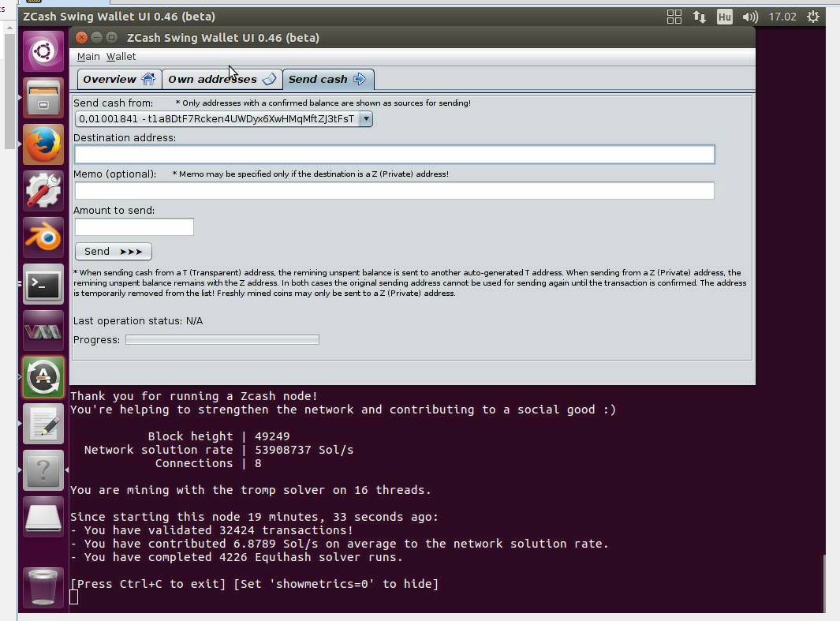Minimize the ZCash Swing Wallet window
The width and height of the screenshot is (840, 621).
pos(96,38)
